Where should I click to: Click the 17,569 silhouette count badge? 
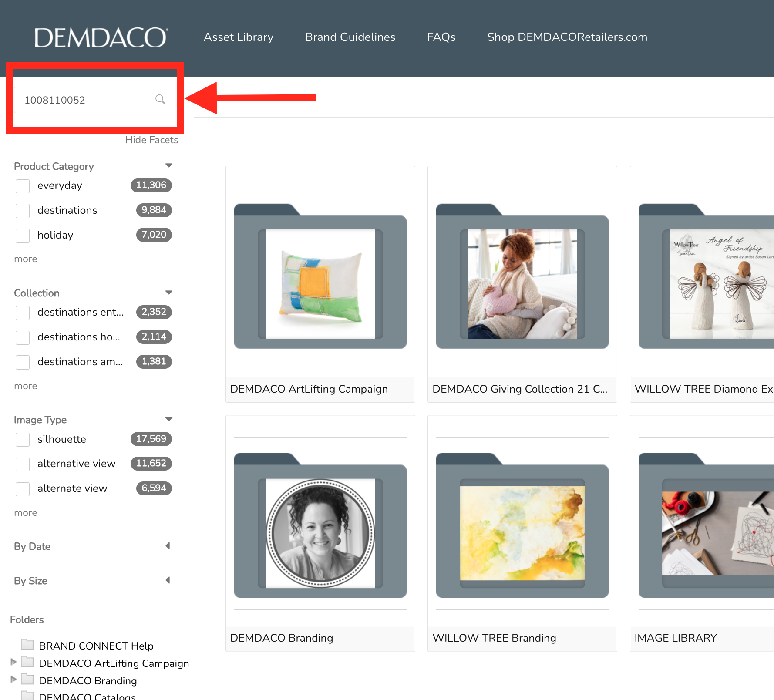(151, 439)
